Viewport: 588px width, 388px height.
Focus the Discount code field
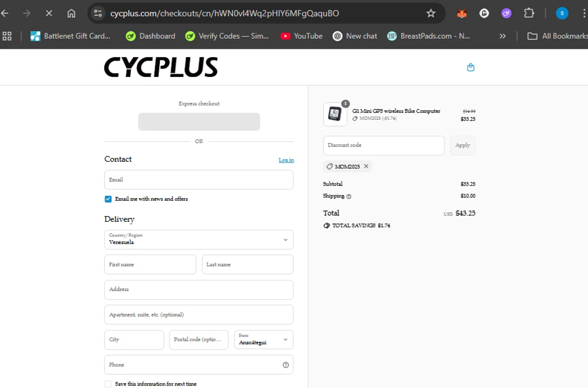pos(384,145)
